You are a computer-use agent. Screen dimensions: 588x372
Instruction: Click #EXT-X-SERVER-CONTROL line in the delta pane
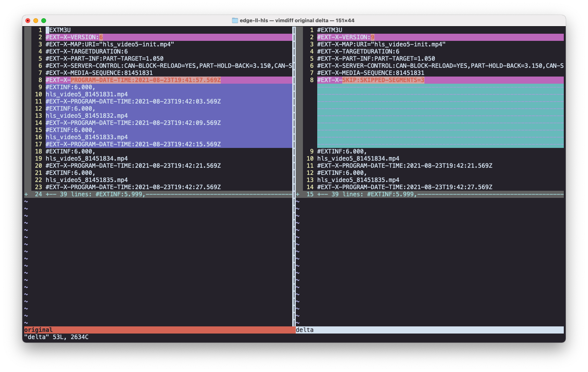click(x=440, y=66)
